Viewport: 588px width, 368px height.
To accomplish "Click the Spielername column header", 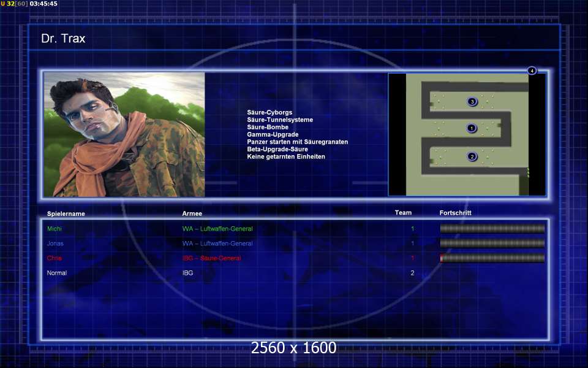I will (66, 213).
